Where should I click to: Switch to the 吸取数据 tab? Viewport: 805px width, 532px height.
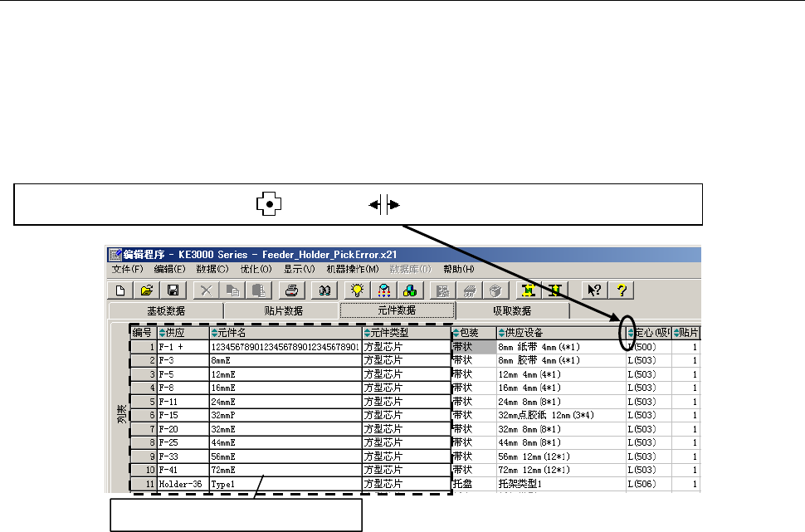(x=512, y=310)
